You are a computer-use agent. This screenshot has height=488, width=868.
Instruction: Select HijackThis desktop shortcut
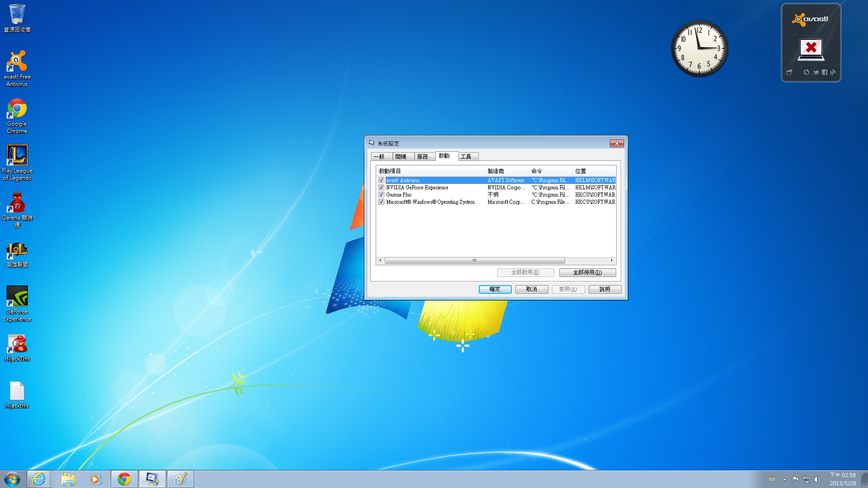17,348
